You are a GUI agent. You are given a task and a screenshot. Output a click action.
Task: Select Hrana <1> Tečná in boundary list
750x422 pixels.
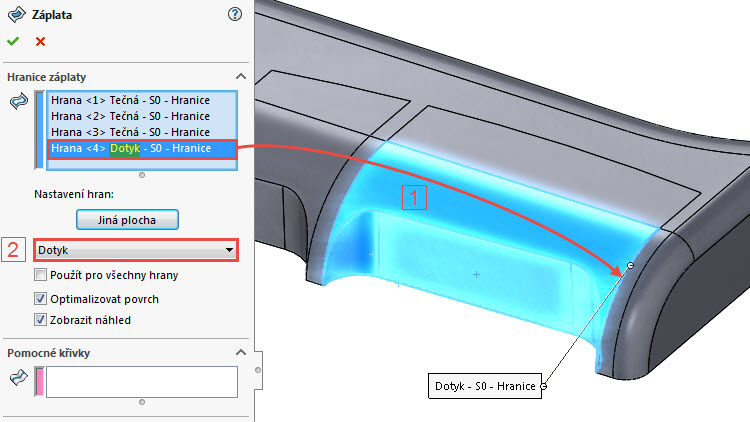142,100
